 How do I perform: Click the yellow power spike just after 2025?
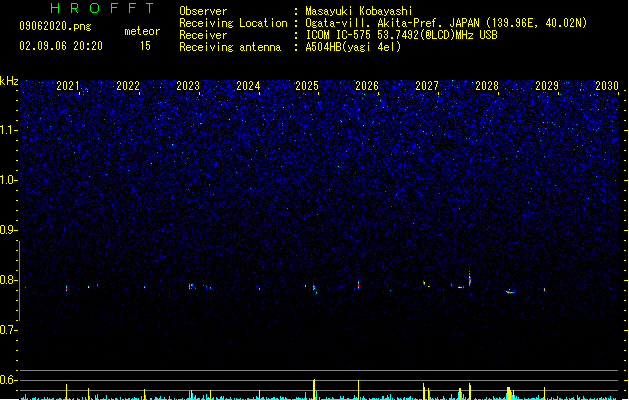tap(314, 389)
